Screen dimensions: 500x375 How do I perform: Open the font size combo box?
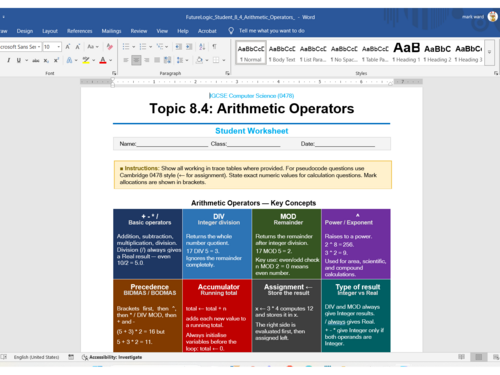52,47
